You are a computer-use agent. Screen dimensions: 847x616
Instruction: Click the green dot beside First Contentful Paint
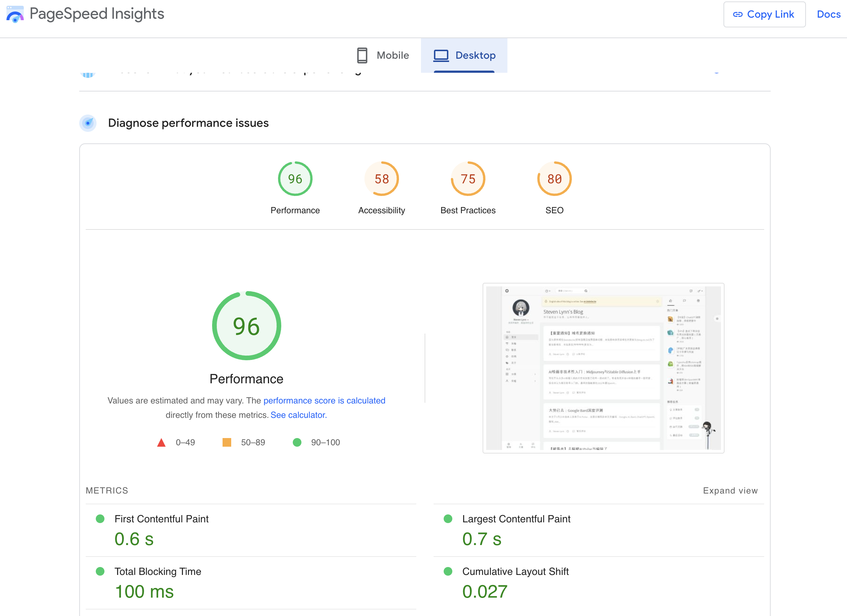(x=100, y=518)
